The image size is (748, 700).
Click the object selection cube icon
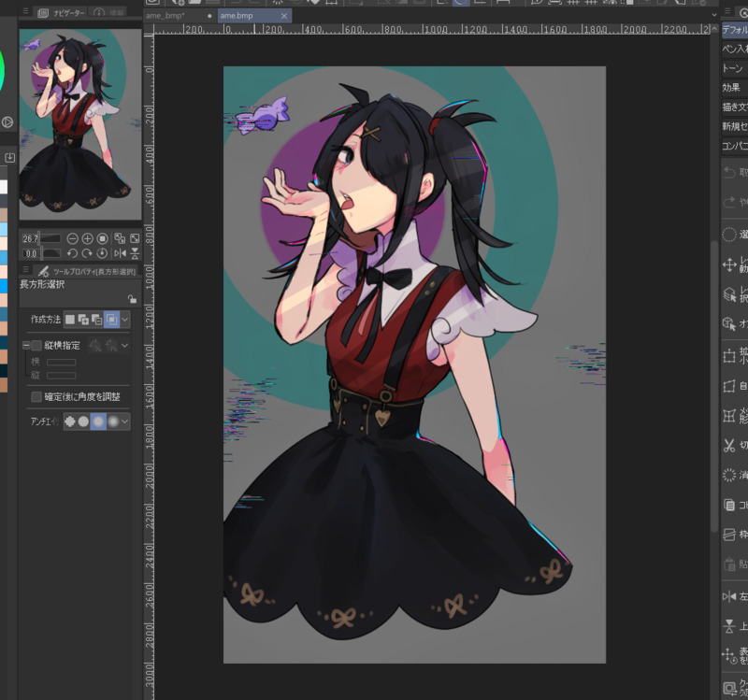tap(729, 324)
